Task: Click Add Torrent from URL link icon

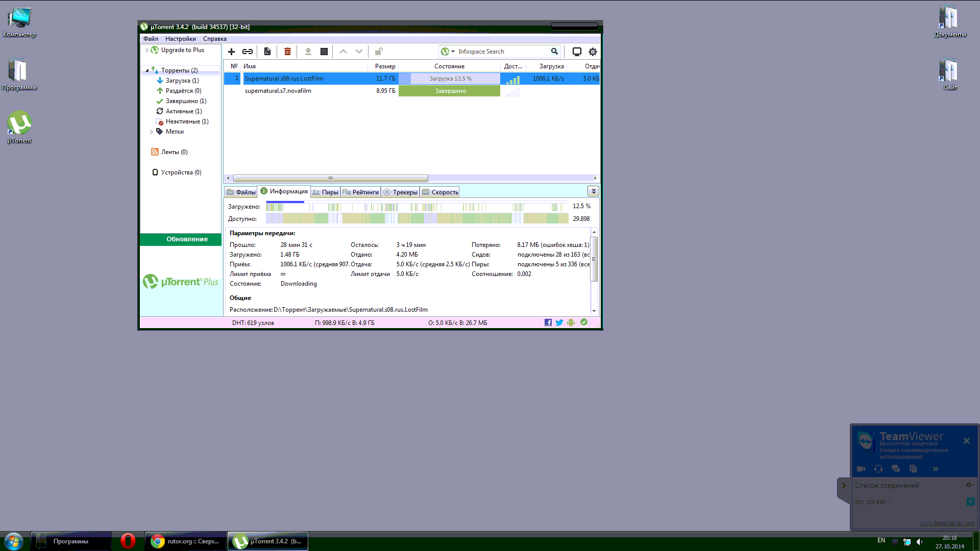Action: (248, 52)
